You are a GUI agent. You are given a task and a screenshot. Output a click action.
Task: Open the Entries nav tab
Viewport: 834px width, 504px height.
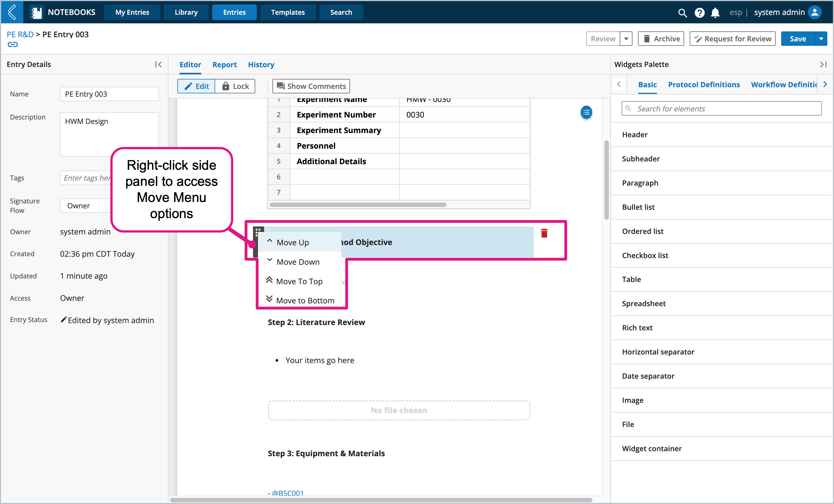(234, 13)
